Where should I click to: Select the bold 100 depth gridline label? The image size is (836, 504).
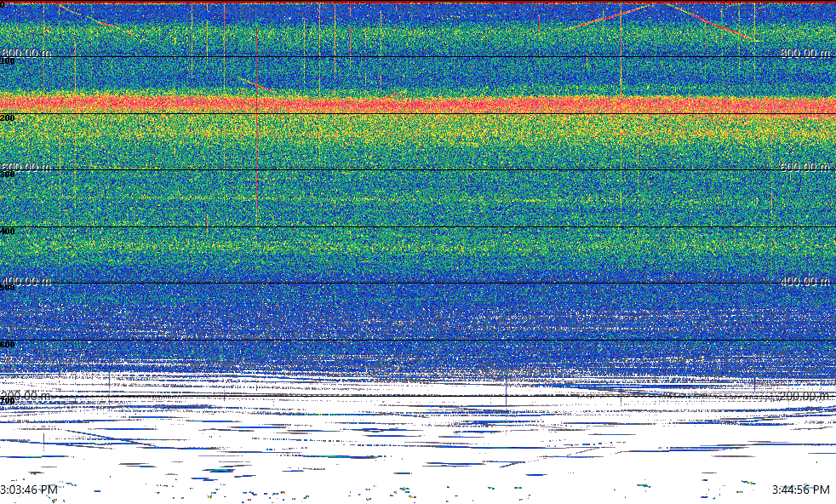click(x=8, y=61)
